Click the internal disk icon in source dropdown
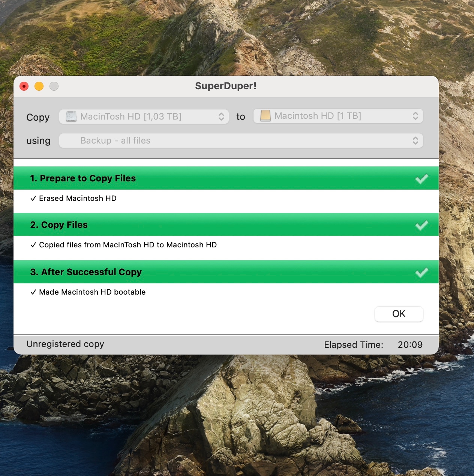 (x=71, y=117)
